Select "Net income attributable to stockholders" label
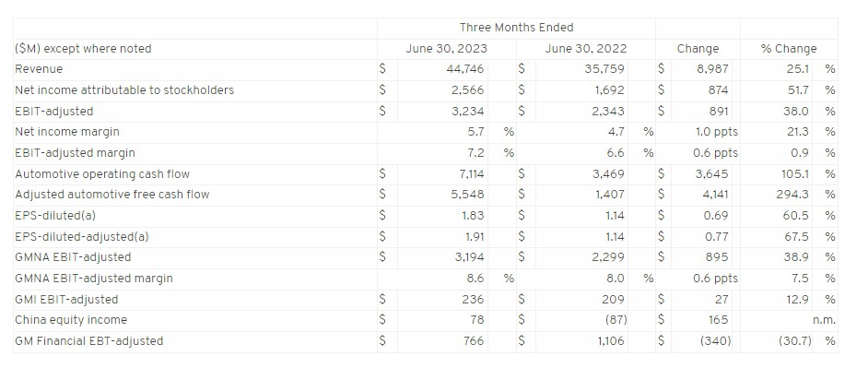868x380 pixels. (124, 90)
